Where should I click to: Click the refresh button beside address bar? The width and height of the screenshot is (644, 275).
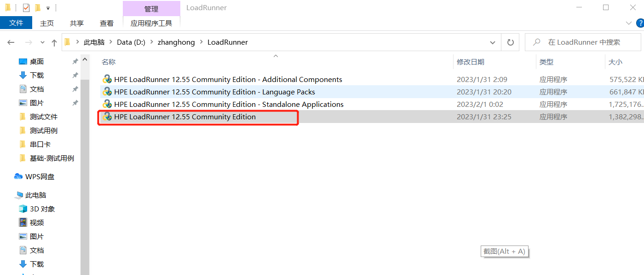pyautogui.click(x=510, y=42)
